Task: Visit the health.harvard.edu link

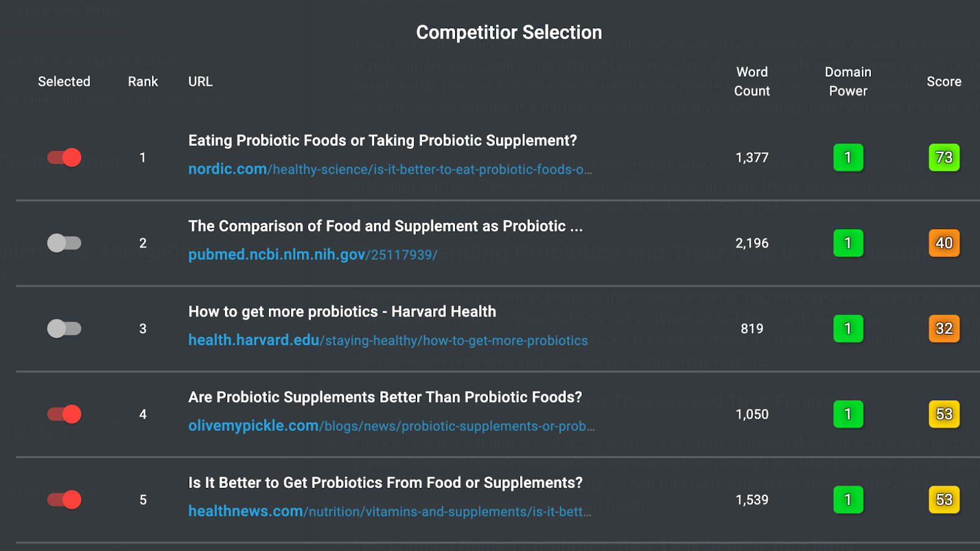Action: [388, 340]
